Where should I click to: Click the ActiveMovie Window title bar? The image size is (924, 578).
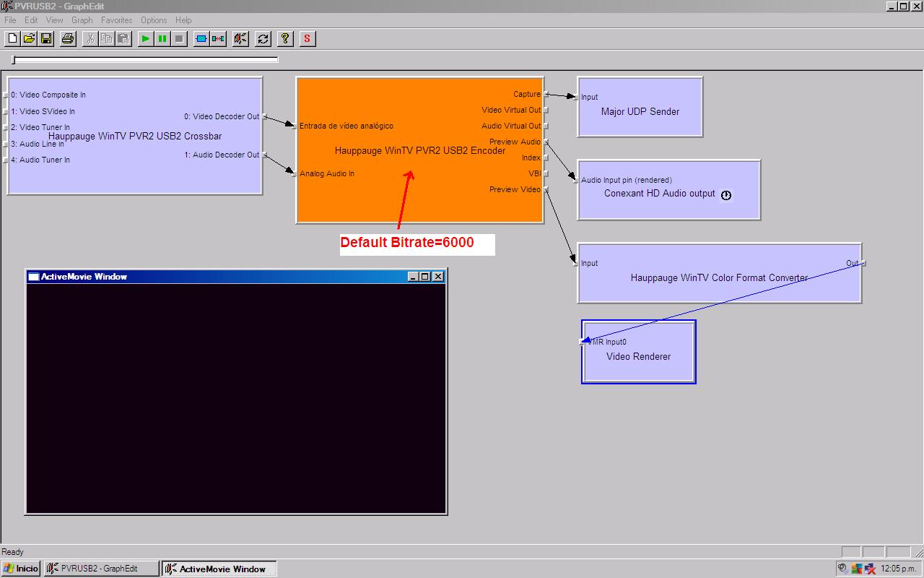(x=235, y=276)
